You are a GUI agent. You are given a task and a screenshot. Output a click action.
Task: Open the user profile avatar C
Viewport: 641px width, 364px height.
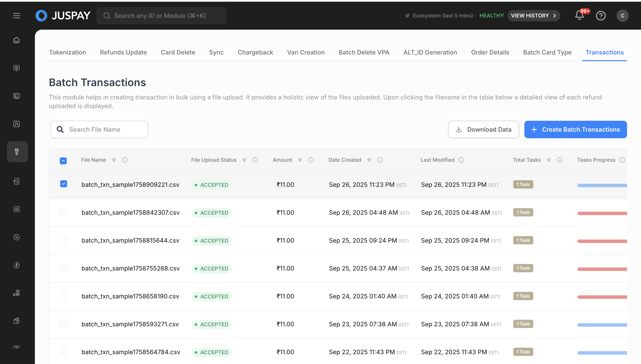point(622,16)
